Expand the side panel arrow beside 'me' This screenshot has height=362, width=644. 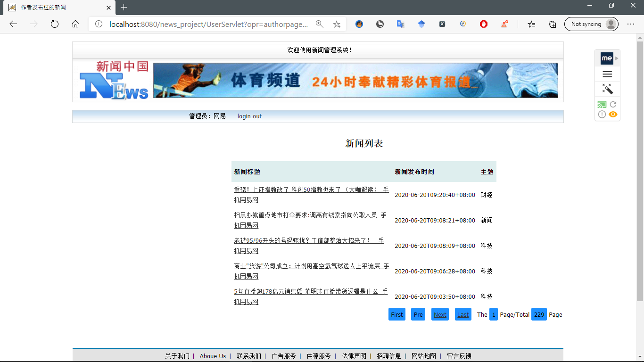[x=617, y=58]
